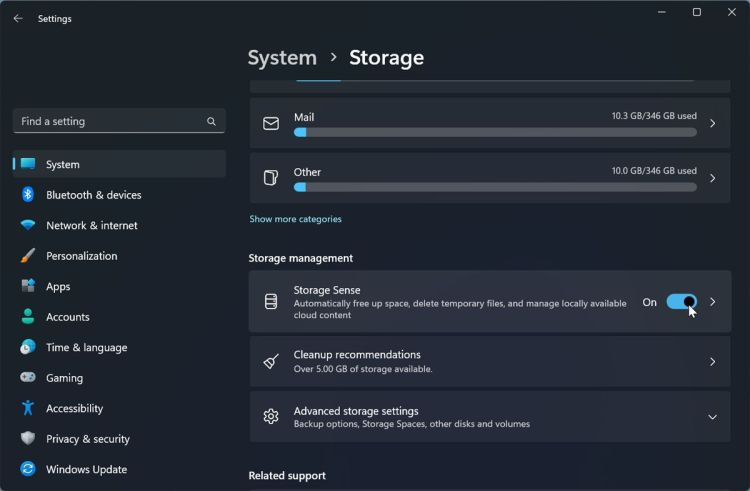This screenshot has height=491, width=750.
Task: Click the back arrow in Settings
Action: (x=18, y=18)
